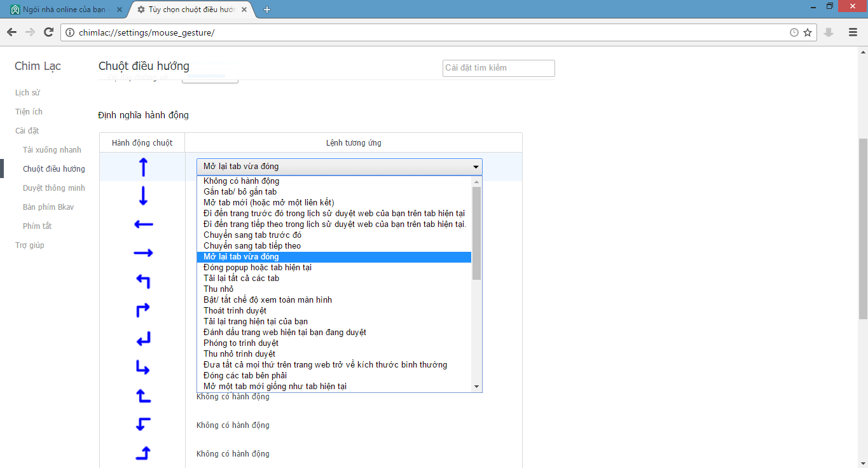Click the right-then-up gesture icon
This screenshot has width=868, height=468.
tap(143, 453)
